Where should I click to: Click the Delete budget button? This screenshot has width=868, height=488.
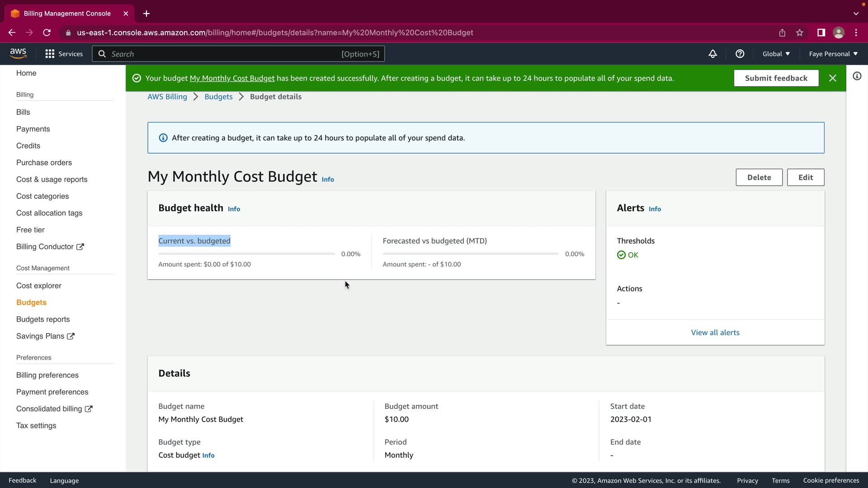coord(759,177)
